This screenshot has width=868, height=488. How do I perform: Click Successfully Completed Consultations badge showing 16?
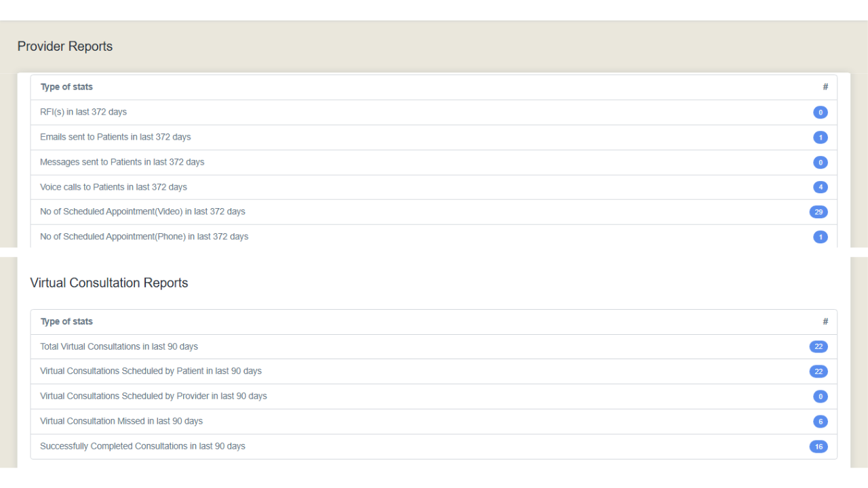point(818,446)
